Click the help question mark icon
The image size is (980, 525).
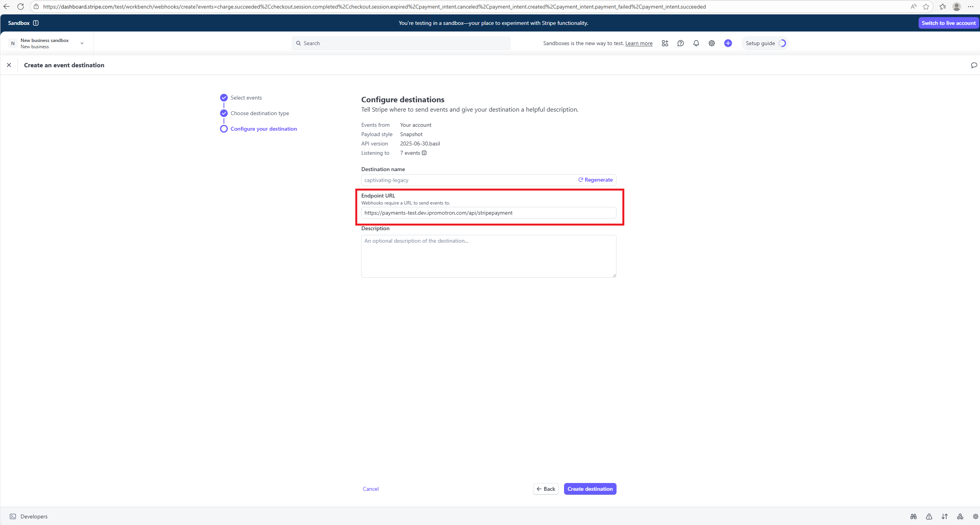click(x=680, y=43)
